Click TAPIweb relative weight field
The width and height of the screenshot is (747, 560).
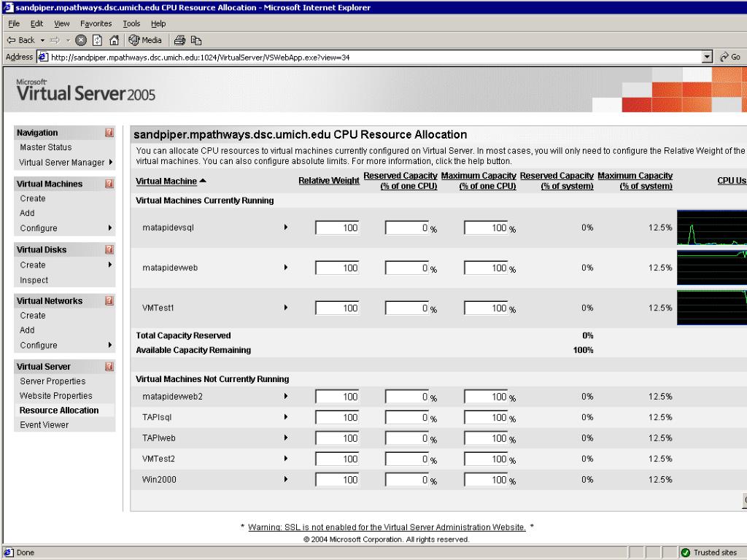pos(337,438)
